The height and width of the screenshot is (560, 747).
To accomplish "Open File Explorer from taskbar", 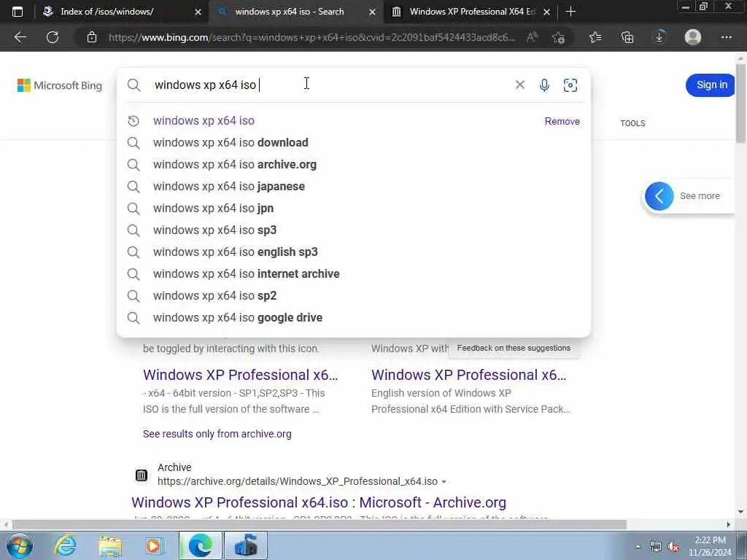I will 110,545.
